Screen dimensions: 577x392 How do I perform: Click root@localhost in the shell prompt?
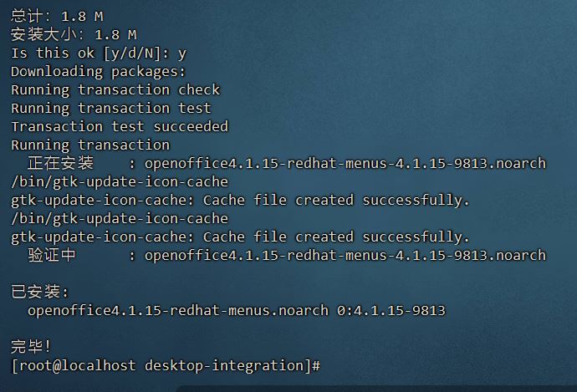click(x=77, y=365)
